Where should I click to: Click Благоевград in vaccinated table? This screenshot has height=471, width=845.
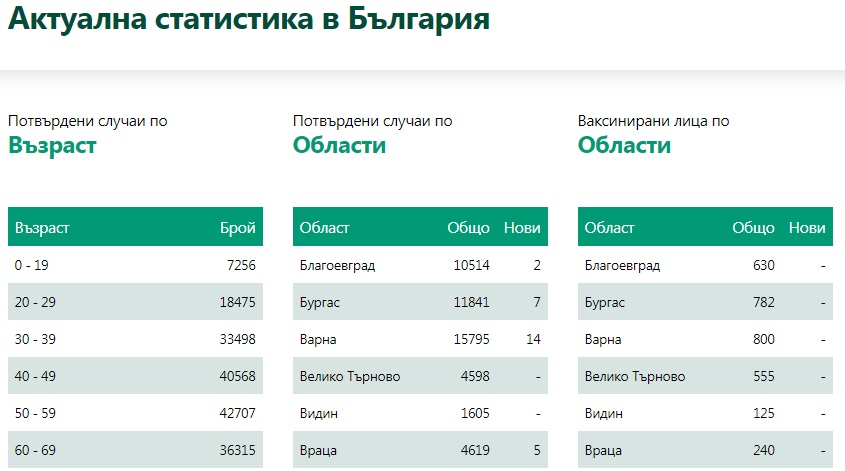[622, 266]
